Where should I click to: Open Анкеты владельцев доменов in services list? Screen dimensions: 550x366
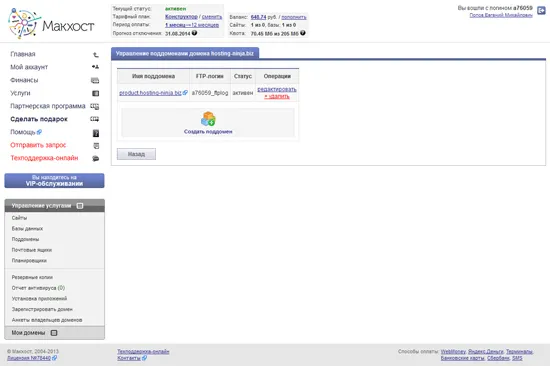pos(47,320)
